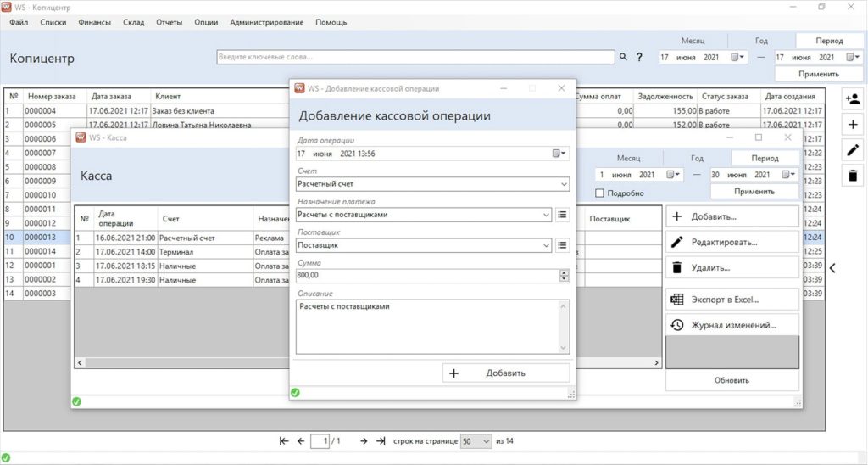Open the Финансы menu
868x465 pixels.
click(94, 22)
